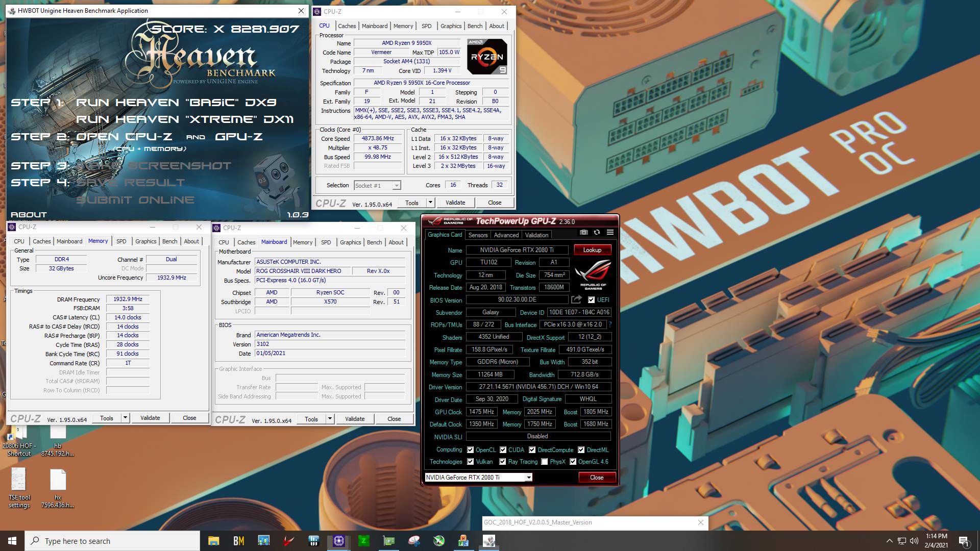980x551 pixels.
Task: Toggle the OpenGL 4.6 checkbox
Action: click(x=573, y=462)
